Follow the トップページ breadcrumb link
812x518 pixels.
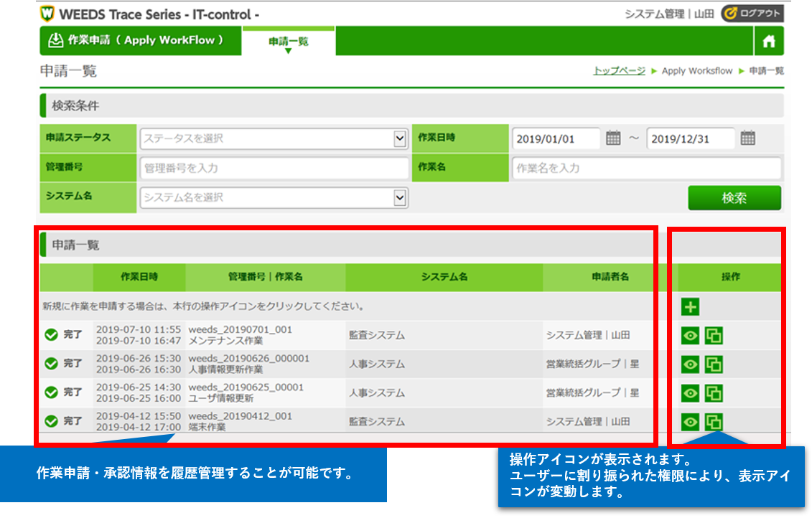[619, 71]
